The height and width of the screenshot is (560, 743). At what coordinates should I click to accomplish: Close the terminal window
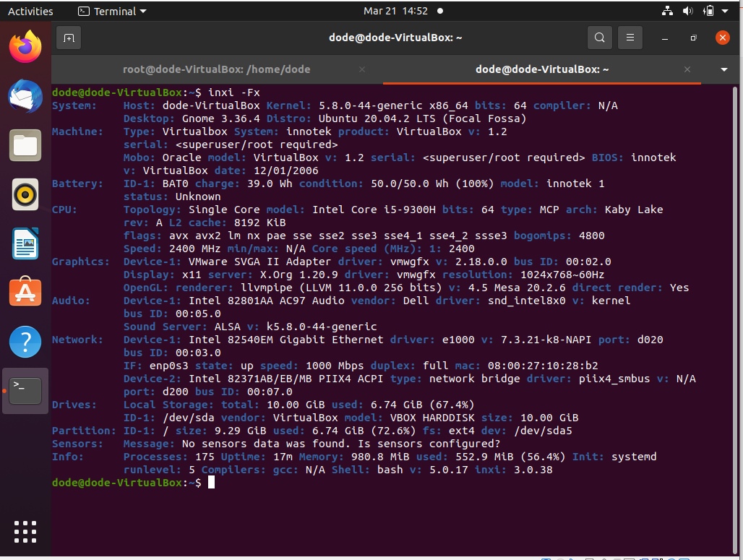click(x=722, y=38)
